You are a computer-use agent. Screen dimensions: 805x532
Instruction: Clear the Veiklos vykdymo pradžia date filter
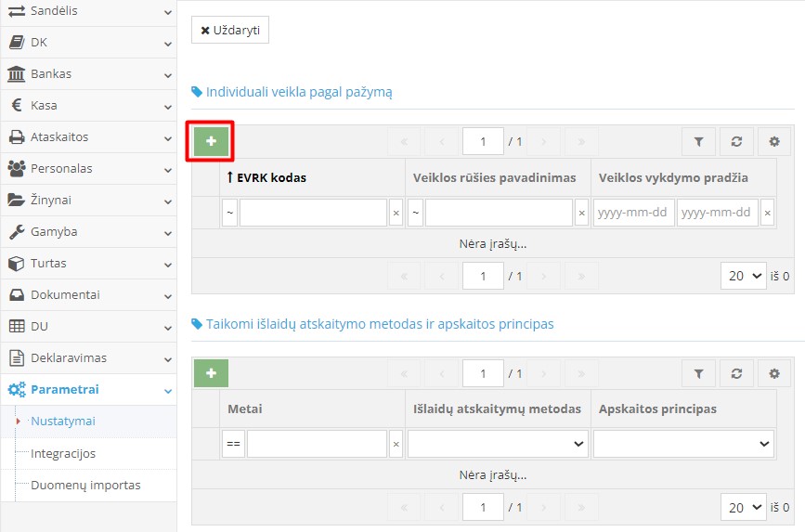[767, 213]
